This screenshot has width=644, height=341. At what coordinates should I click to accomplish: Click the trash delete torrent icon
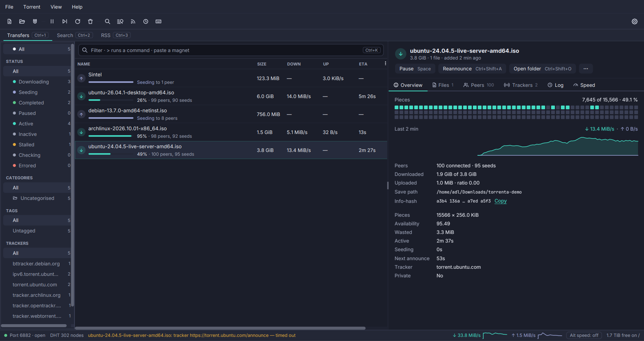point(90,21)
